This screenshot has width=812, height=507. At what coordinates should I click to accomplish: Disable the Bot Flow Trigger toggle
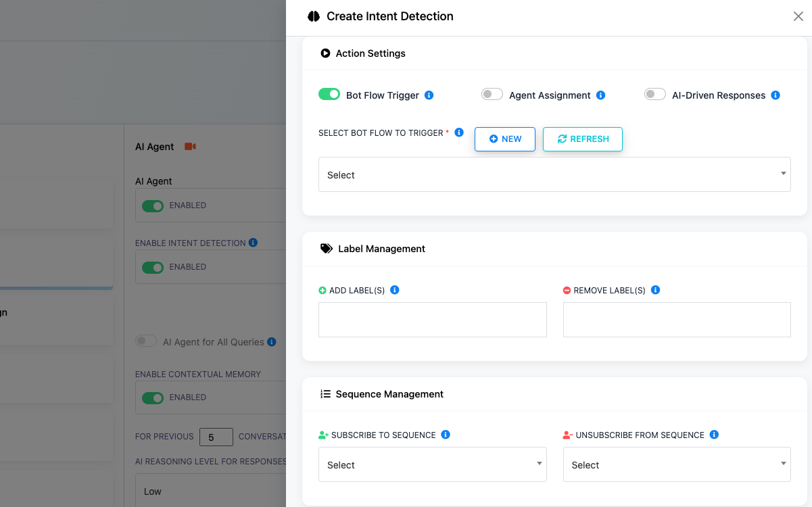[x=329, y=95]
